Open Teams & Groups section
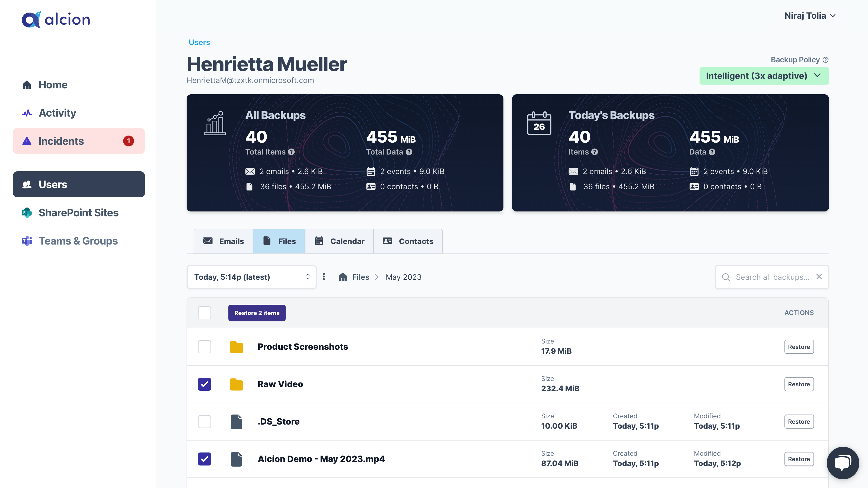The width and height of the screenshot is (868, 488). tap(78, 240)
